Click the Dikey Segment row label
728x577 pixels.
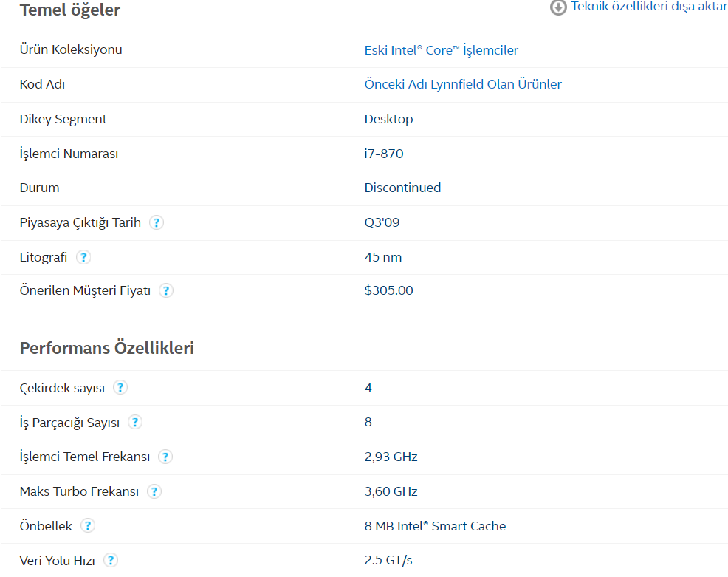(x=63, y=120)
